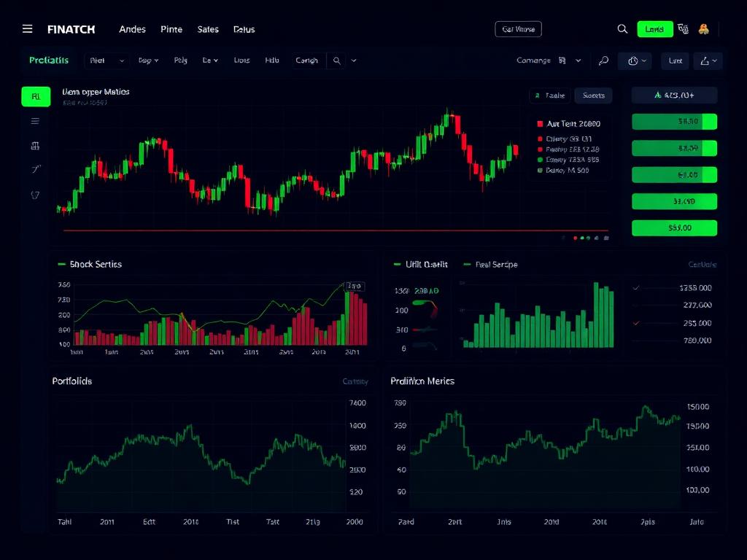Viewport: 747px width, 560px height.
Task: Open the Aiet dropdown in the toolbar
Action: 107,61
